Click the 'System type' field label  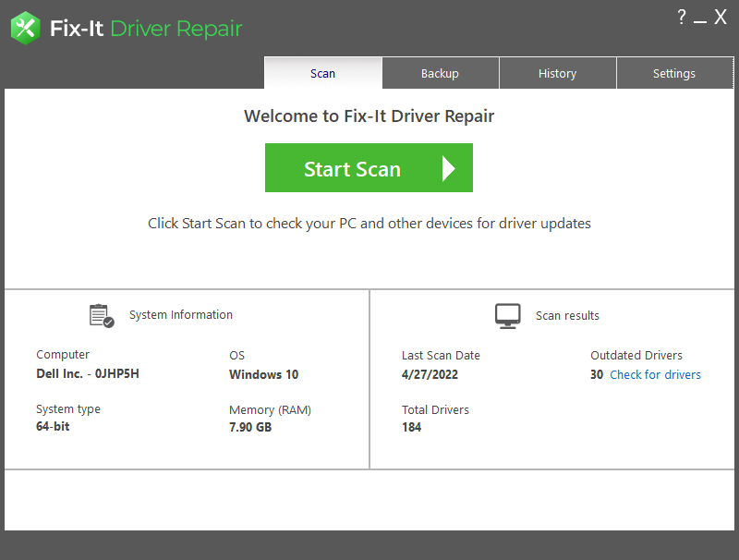(68, 409)
